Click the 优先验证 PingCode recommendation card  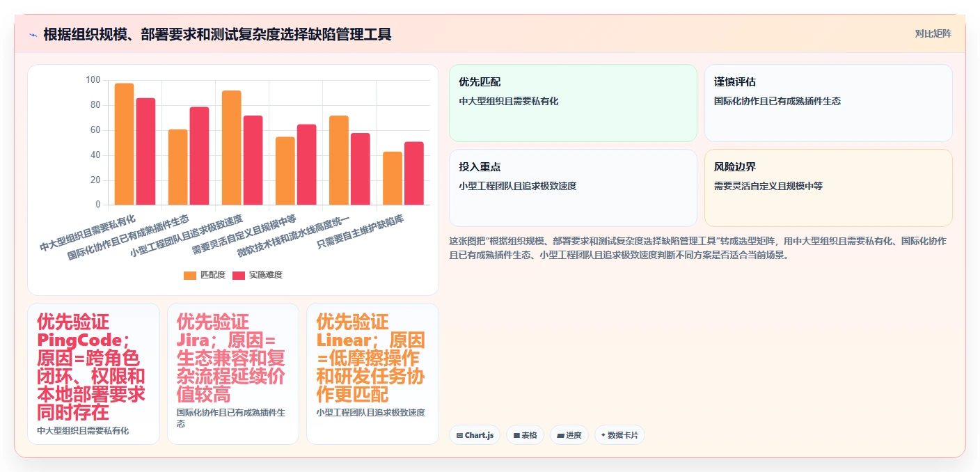[93, 374]
